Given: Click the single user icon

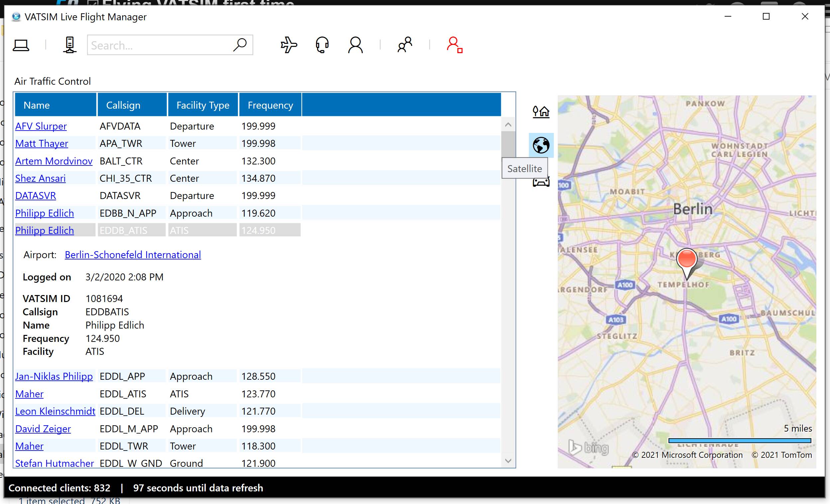Looking at the screenshot, I should click(x=355, y=45).
